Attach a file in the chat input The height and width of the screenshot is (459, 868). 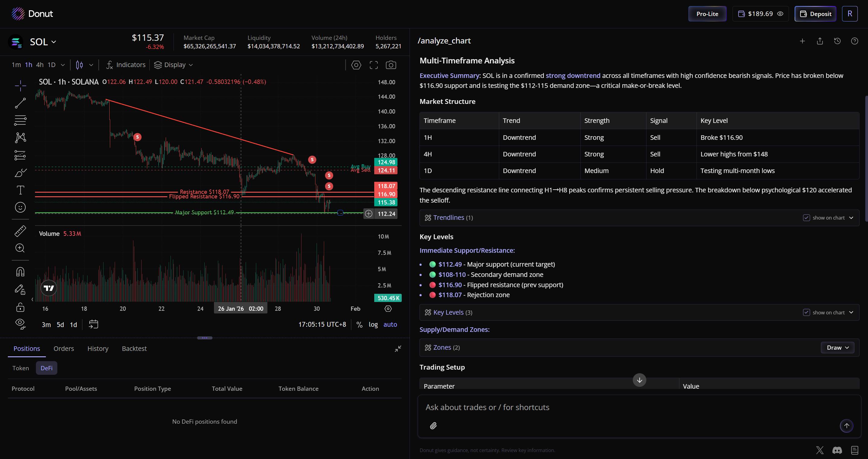point(434,425)
